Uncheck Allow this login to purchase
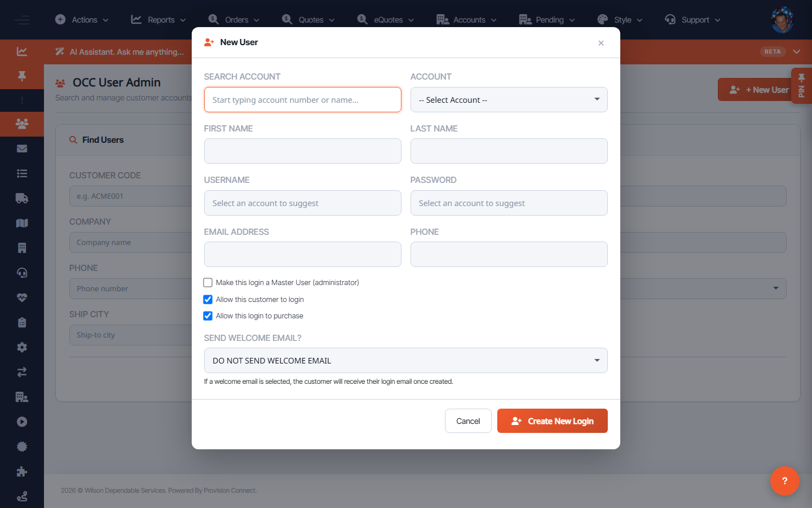 point(208,316)
